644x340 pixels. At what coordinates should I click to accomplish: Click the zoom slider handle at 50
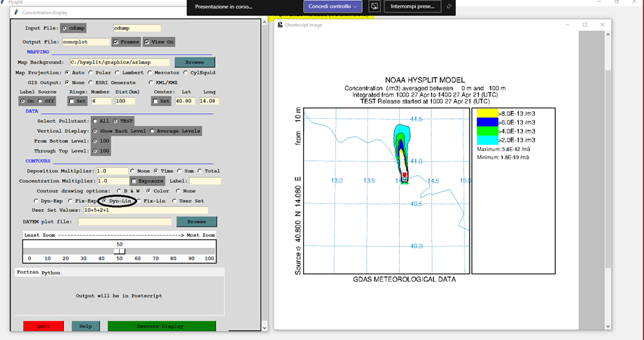[120, 251]
